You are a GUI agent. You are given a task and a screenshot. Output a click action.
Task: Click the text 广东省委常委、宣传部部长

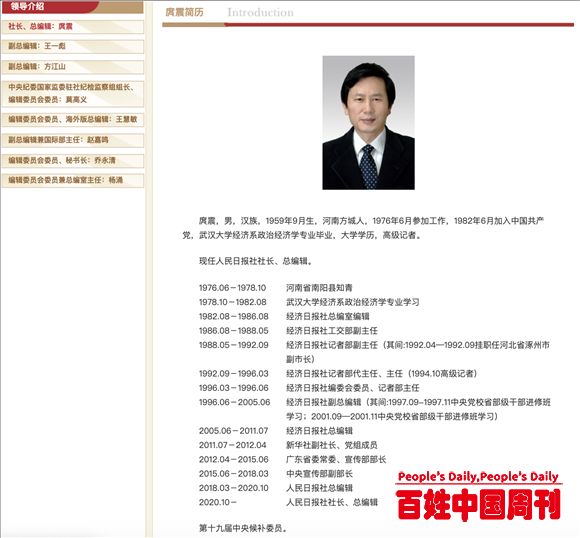[x=336, y=460]
